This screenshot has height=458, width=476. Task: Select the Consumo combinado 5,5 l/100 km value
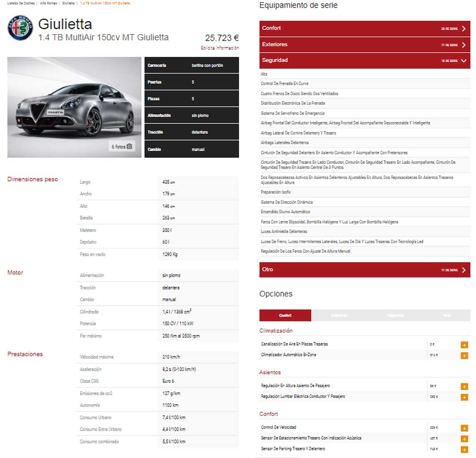click(174, 441)
